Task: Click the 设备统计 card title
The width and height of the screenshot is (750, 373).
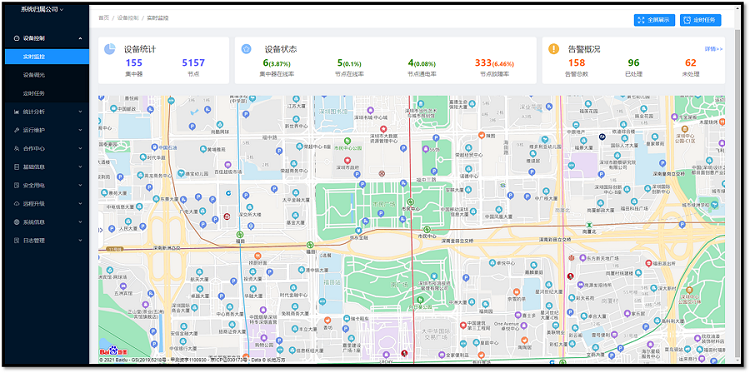Action: [x=140, y=49]
